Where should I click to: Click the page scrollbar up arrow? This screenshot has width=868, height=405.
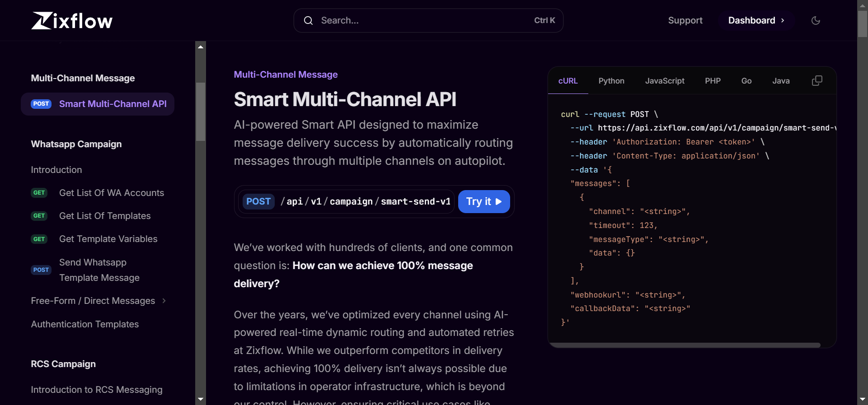[863, 5]
